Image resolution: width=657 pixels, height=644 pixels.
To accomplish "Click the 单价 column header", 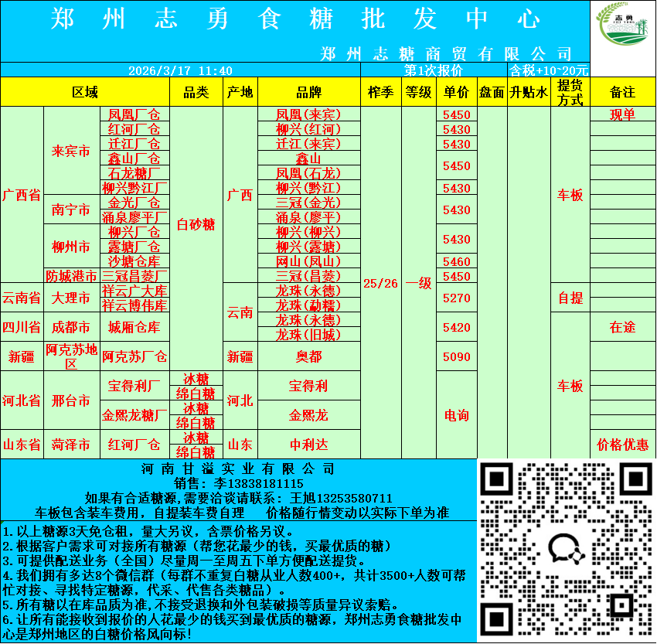I will click(x=457, y=92).
